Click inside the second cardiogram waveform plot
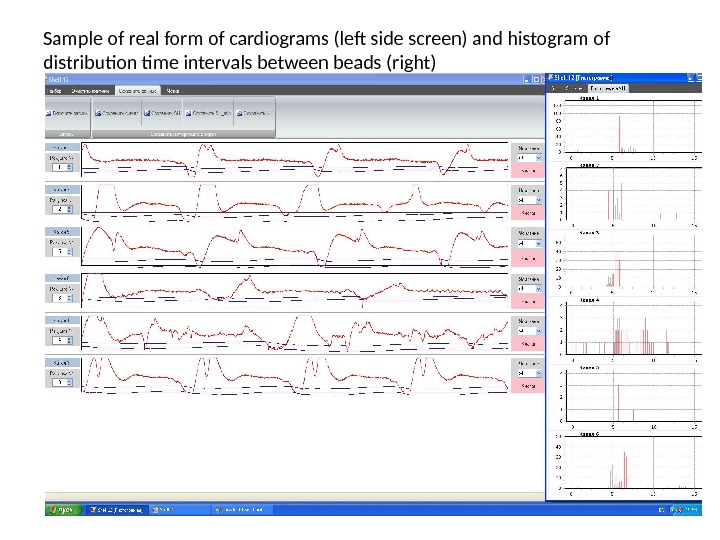Screen dimensions: 720x540 [x=295, y=202]
